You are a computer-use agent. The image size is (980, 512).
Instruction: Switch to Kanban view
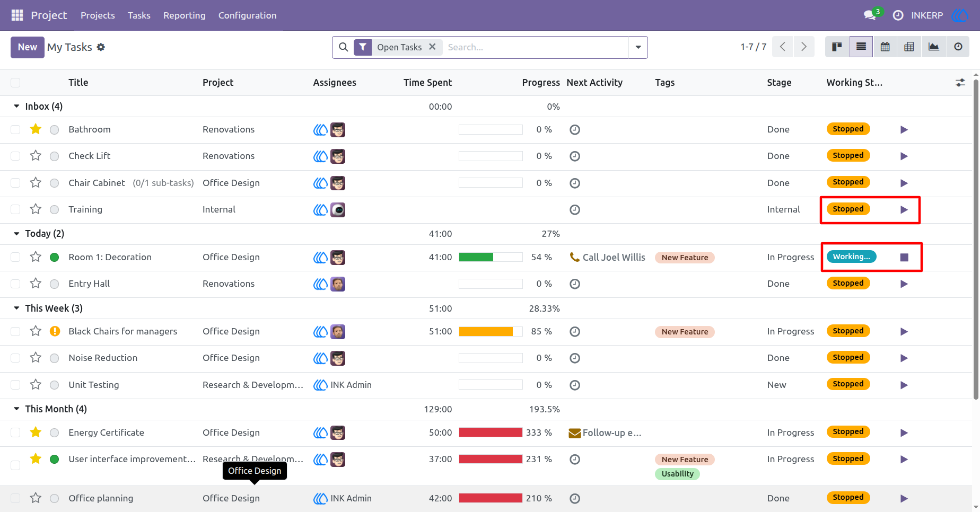tap(837, 47)
